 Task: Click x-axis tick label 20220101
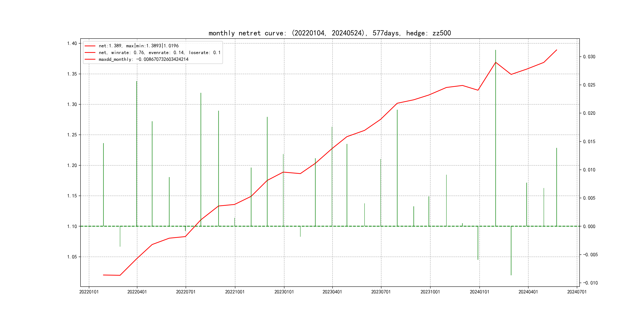[x=89, y=292]
